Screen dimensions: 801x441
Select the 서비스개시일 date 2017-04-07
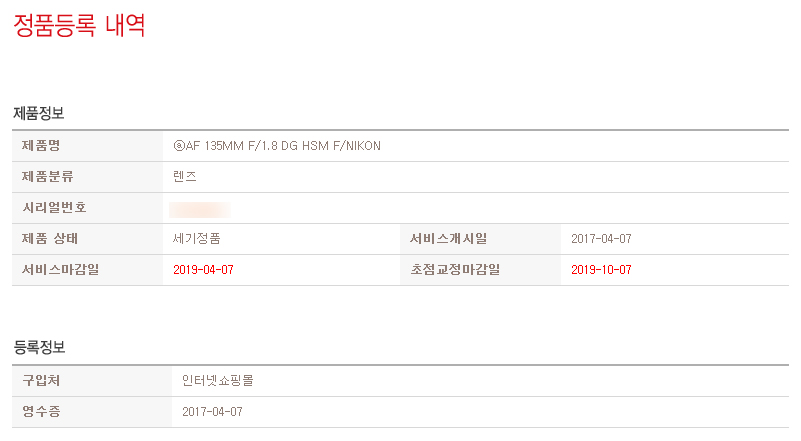(x=601, y=239)
